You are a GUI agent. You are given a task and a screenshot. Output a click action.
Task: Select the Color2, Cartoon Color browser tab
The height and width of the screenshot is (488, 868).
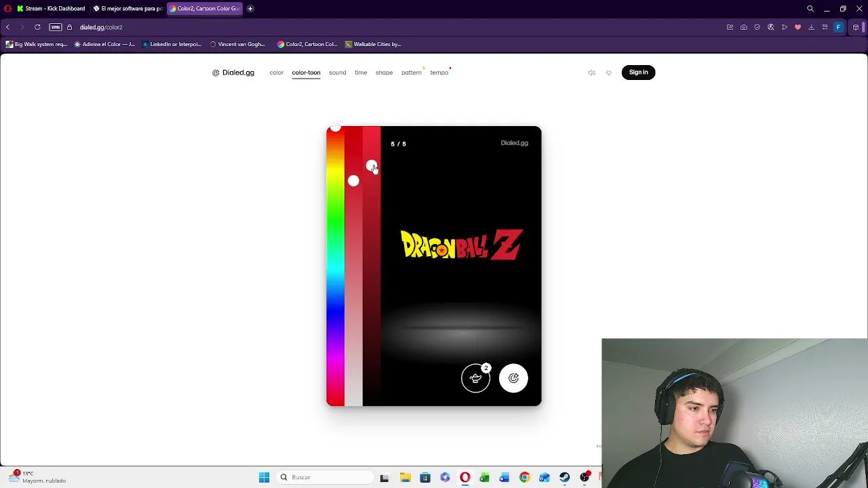pyautogui.click(x=204, y=9)
